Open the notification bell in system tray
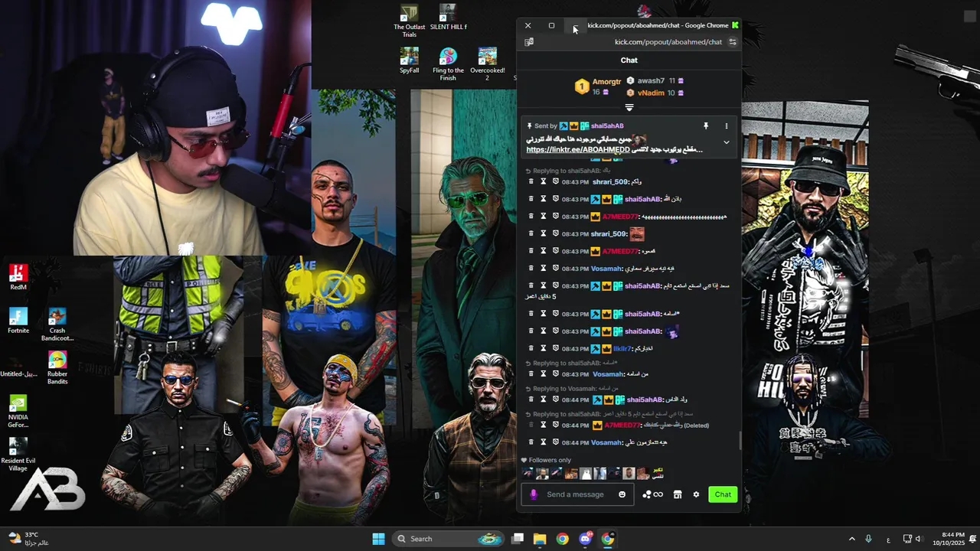 click(973, 539)
